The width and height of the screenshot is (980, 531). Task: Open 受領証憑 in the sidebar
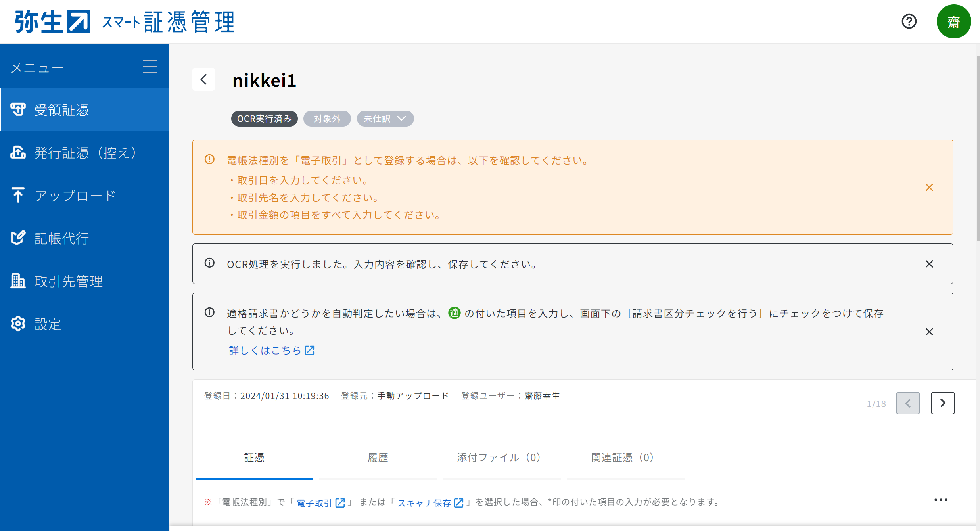click(x=84, y=110)
